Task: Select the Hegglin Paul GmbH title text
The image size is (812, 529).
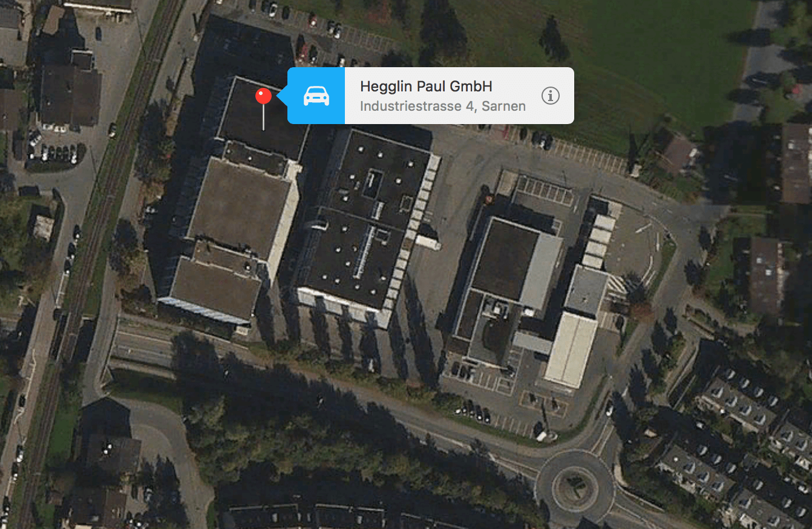Action: pos(426,87)
